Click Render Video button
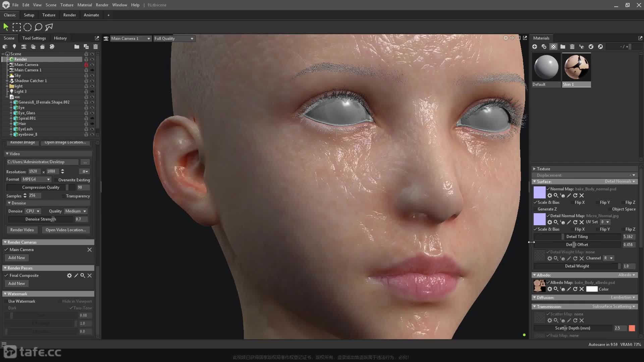The width and height of the screenshot is (644, 362). (x=22, y=230)
